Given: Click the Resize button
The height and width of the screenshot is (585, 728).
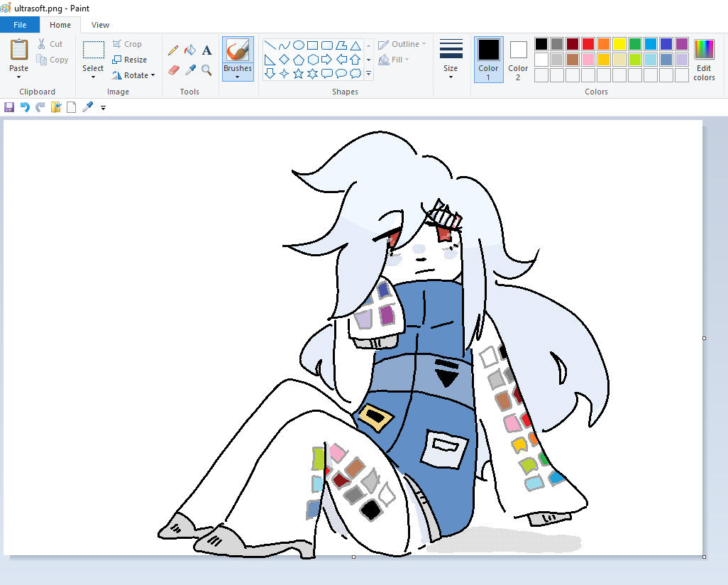Looking at the screenshot, I should point(130,60).
